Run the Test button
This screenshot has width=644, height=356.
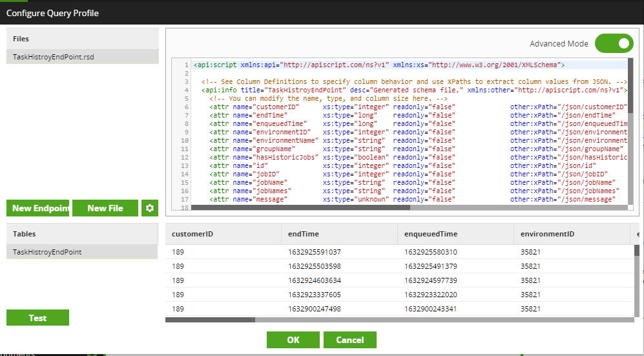click(37, 318)
